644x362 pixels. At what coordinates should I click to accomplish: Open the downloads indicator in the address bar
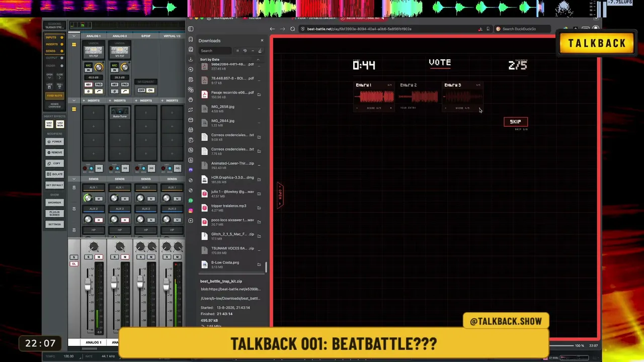(x=480, y=29)
